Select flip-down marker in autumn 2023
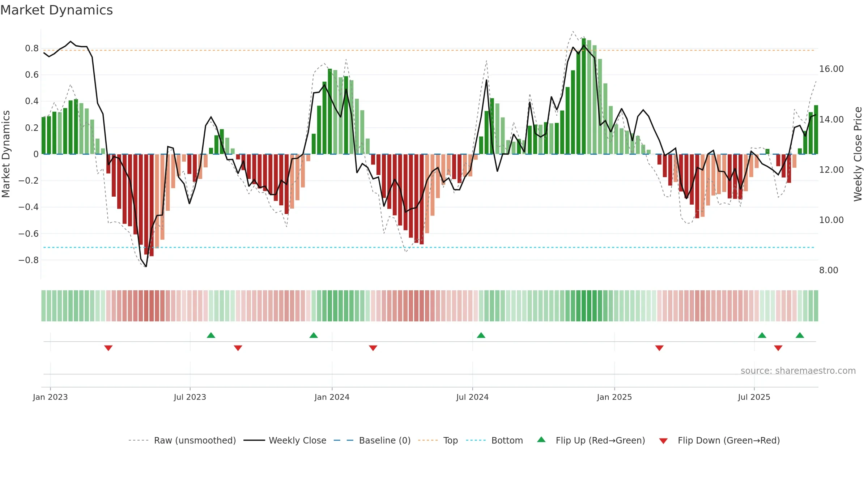The height and width of the screenshot is (488, 868). [x=238, y=348]
